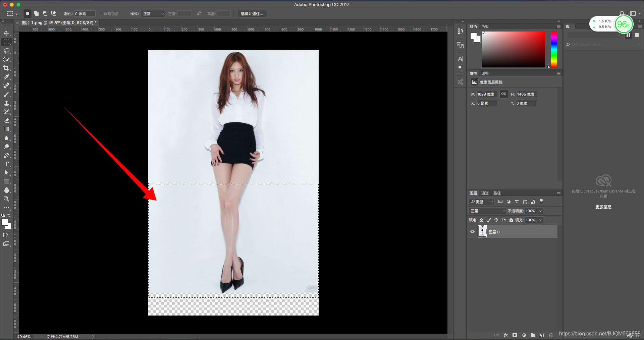The image size is (644, 340).
Task: Select the Pen tool
Action: 6,155
